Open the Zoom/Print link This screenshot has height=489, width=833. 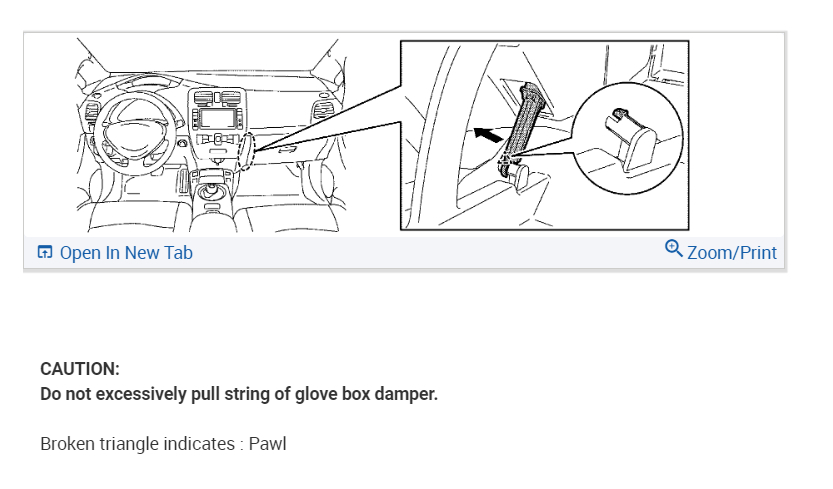pos(732,252)
